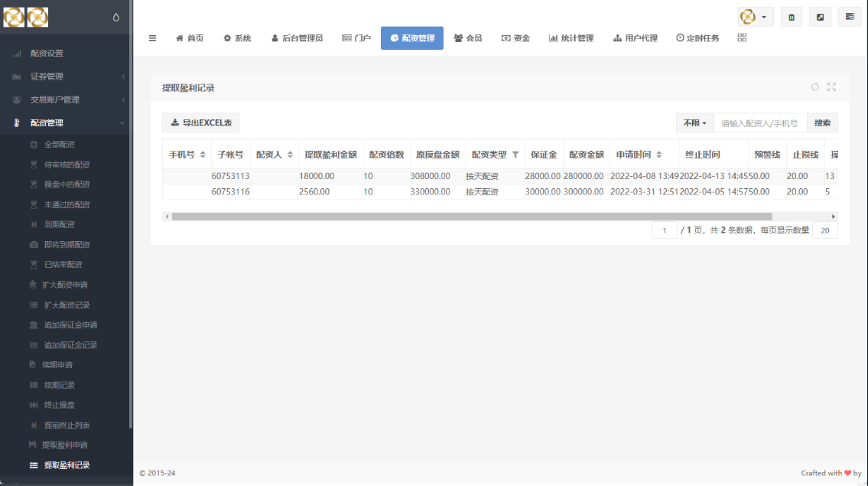Open the trash icon button
The height and width of the screenshot is (486, 868).
pos(791,17)
